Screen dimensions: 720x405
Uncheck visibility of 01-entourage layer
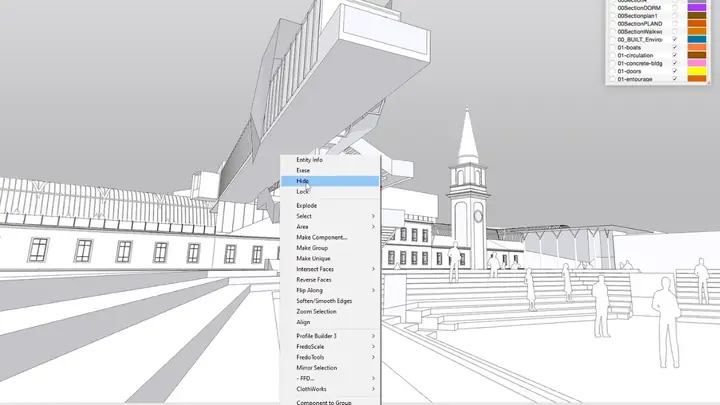pos(675,79)
